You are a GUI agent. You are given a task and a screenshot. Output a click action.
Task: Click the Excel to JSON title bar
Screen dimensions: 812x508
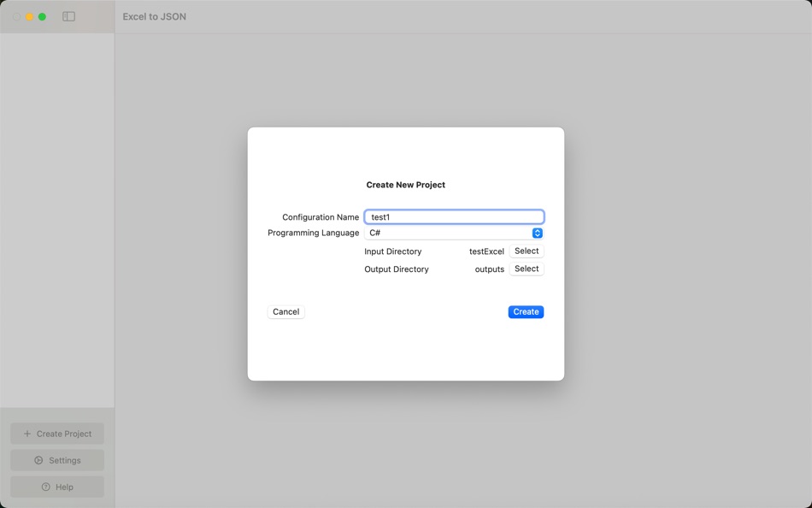(x=155, y=15)
